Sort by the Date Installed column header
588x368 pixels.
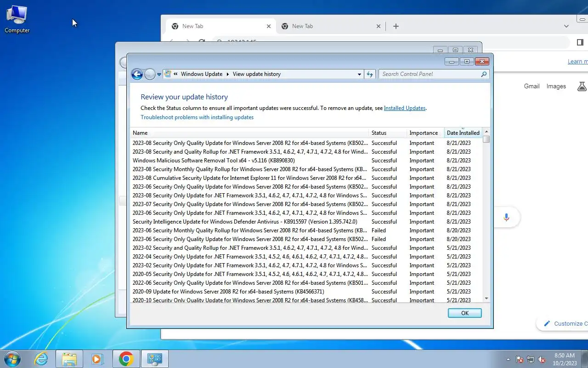(463, 133)
